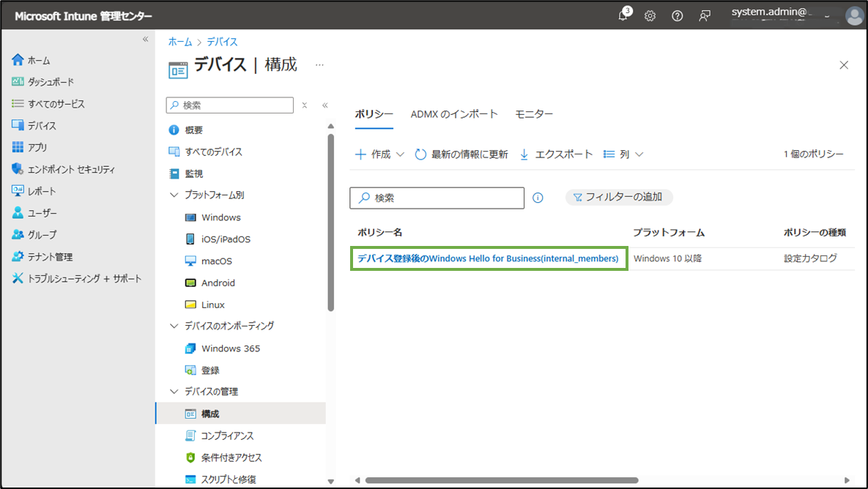Viewport: 868px width, 489px height.
Task: Click the ホーム breadcrumb link
Action: point(180,42)
